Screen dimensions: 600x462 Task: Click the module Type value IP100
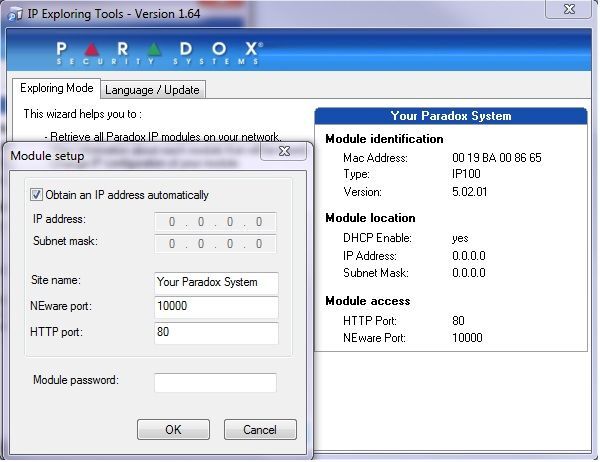pos(466,174)
